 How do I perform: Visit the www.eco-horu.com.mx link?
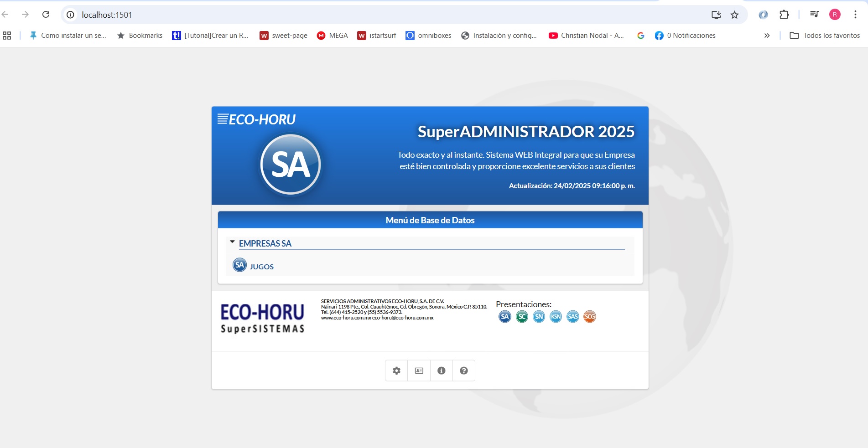click(x=346, y=318)
